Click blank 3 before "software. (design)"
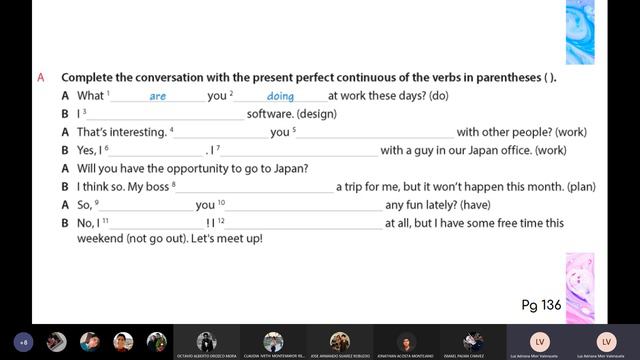 click(165, 115)
